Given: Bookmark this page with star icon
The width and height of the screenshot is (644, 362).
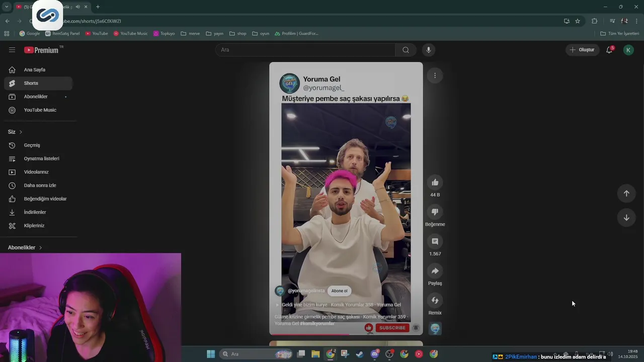Looking at the screenshot, I should tap(578, 21).
